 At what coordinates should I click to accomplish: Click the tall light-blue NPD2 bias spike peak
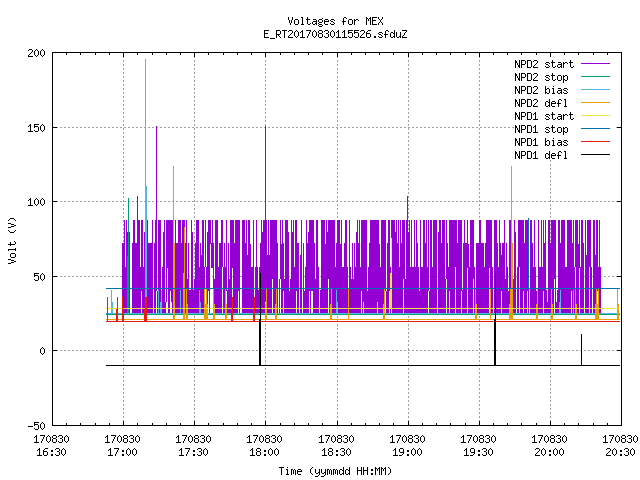point(145,60)
